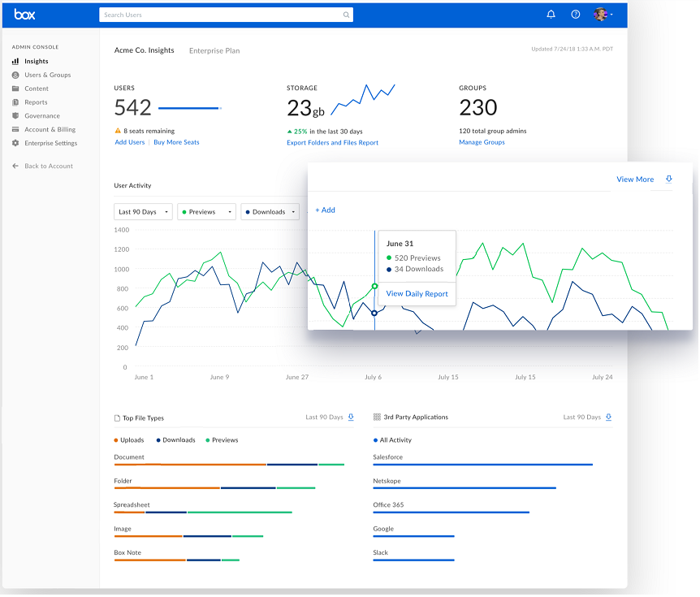Viewport: 700px width, 597px height.
Task: Click the Uploads legend item
Action: (129, 439)
